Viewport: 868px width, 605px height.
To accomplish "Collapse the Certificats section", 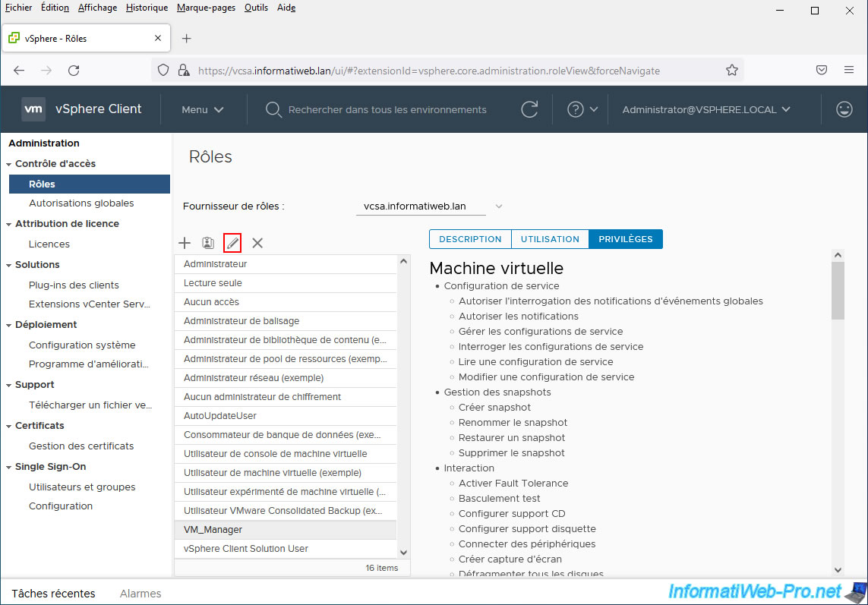I will coord(9,426).
